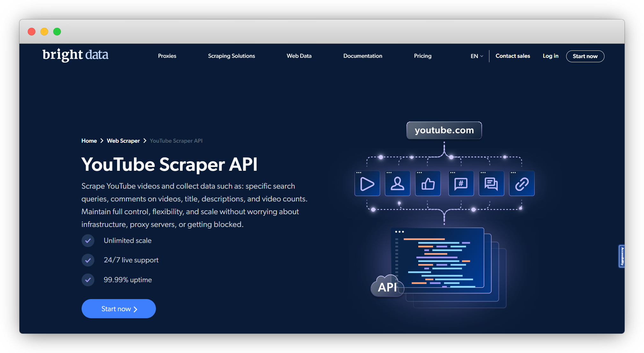Click the 24/7 live support text
The height and width of the screenshot is (353, 644).
click(x=131, y=260)
